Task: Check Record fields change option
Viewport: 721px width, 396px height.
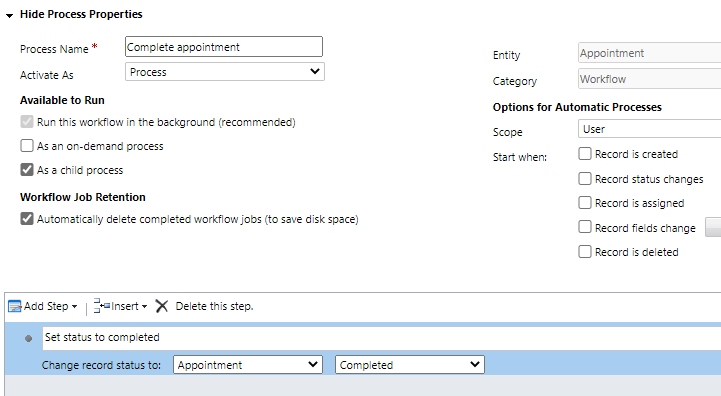Action: tap(584, 227)
